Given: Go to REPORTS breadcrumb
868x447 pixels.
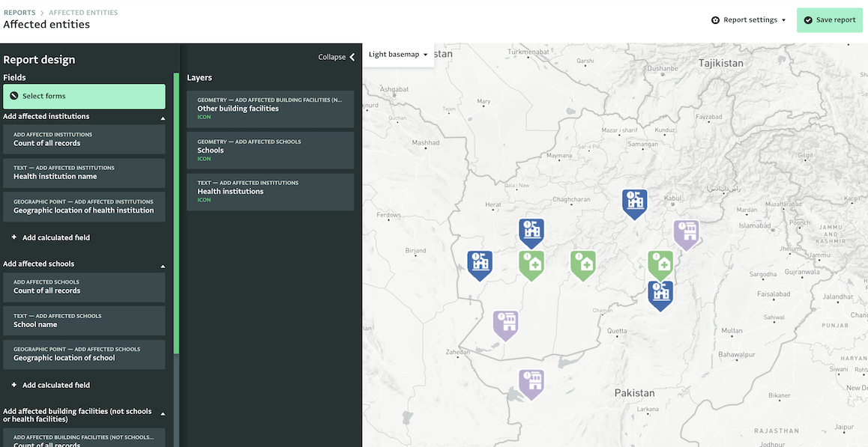Looking at the screenshot, I should (19, 12).
